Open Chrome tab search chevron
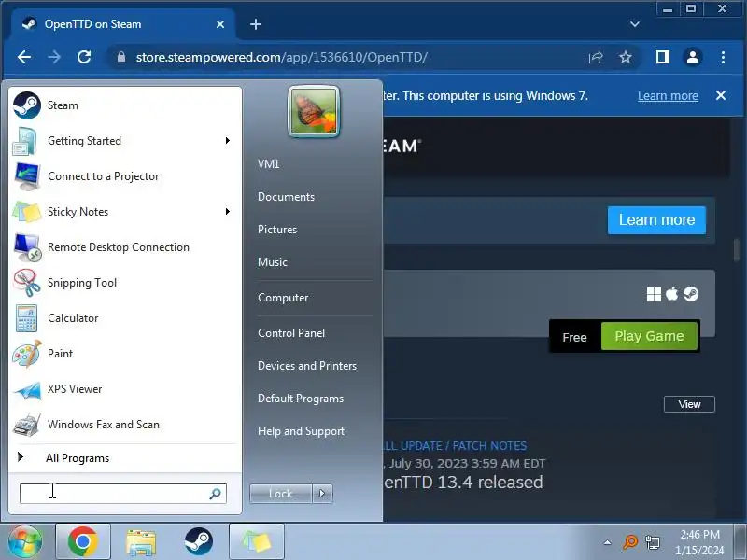747x560 pixels. point(635,24)
